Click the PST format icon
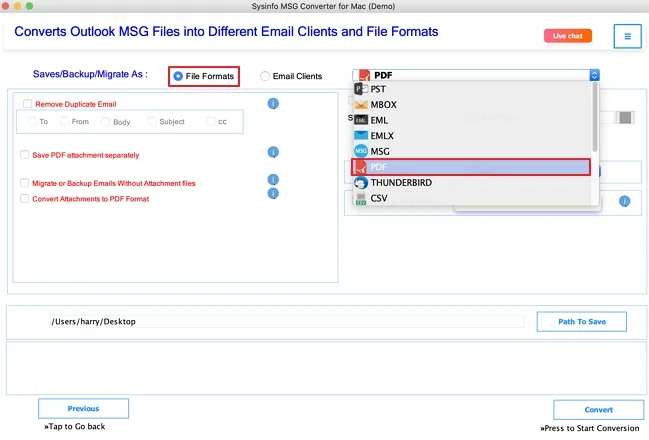 [x=361, y=89]
